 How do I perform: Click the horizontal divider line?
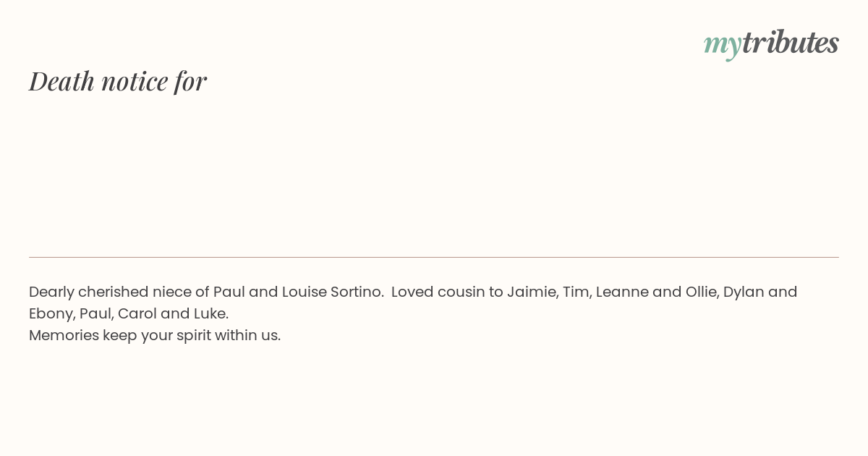point(434,257)
